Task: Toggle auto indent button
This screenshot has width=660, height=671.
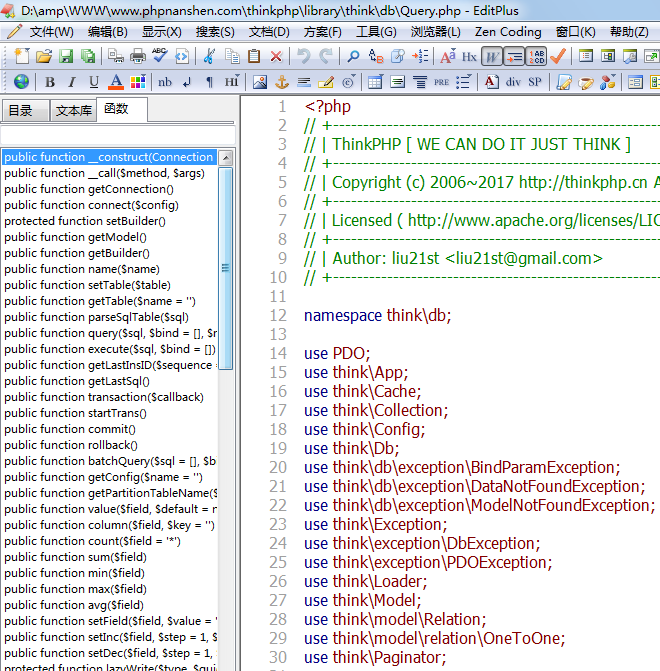Action: [x=514, y=56]
